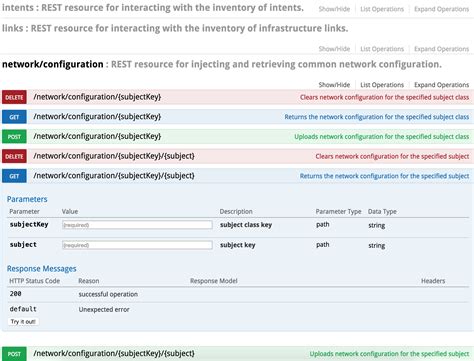Click the 'Description' column header

tap(236, 212)
